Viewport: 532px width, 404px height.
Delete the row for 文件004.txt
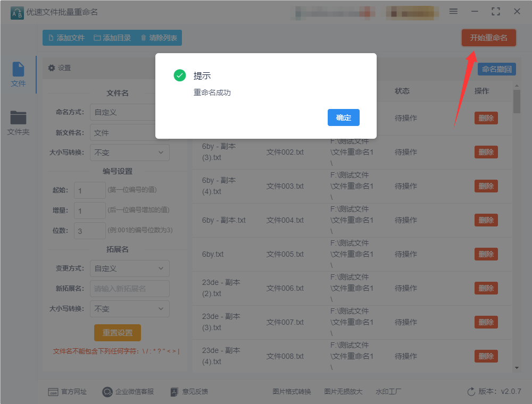point(486,220)
